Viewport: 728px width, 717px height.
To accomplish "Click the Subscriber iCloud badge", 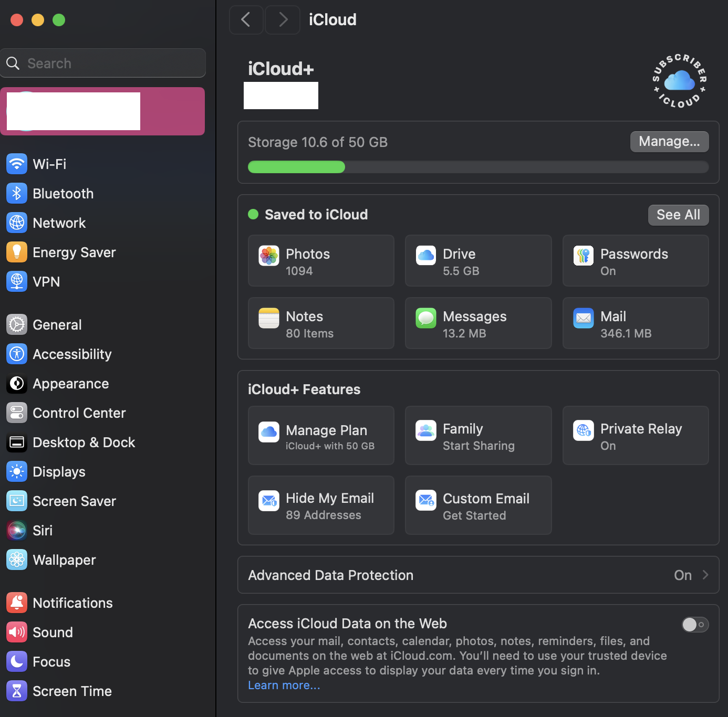I will click(680, 81).
